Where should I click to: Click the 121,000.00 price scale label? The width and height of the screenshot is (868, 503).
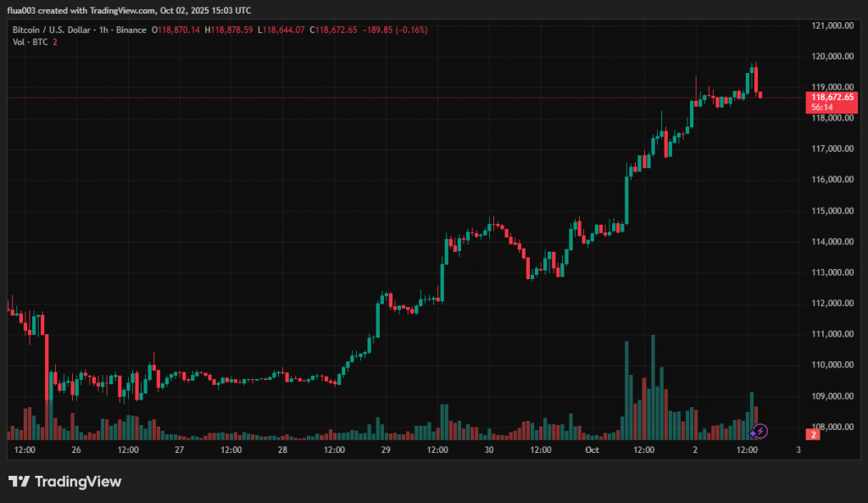[x=831, y=25]
